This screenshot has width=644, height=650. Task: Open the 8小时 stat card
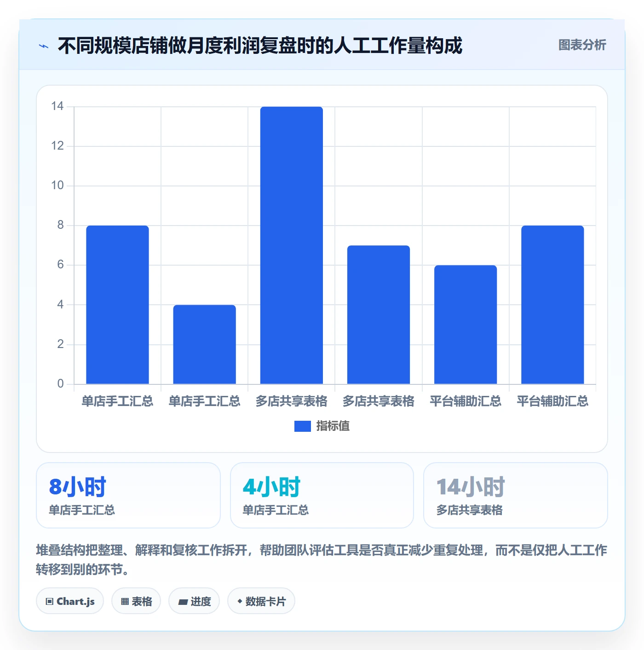(128, 495)
